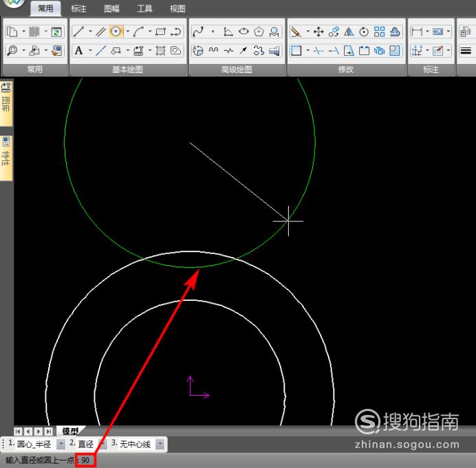Screen dimensions: 476x468
Task: Open the 圆心_半径 option dropdown
Action: click(x=61, y=445)
